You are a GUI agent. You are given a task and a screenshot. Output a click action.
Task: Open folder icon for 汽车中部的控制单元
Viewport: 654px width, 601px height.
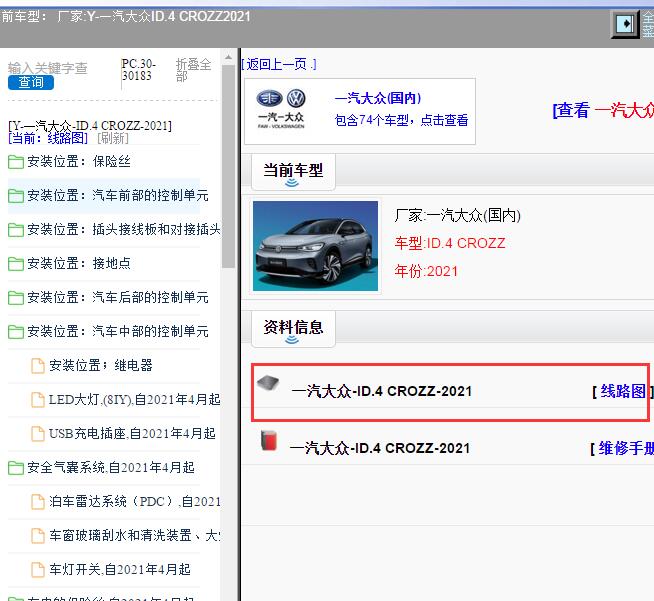[x=16, y=332]
